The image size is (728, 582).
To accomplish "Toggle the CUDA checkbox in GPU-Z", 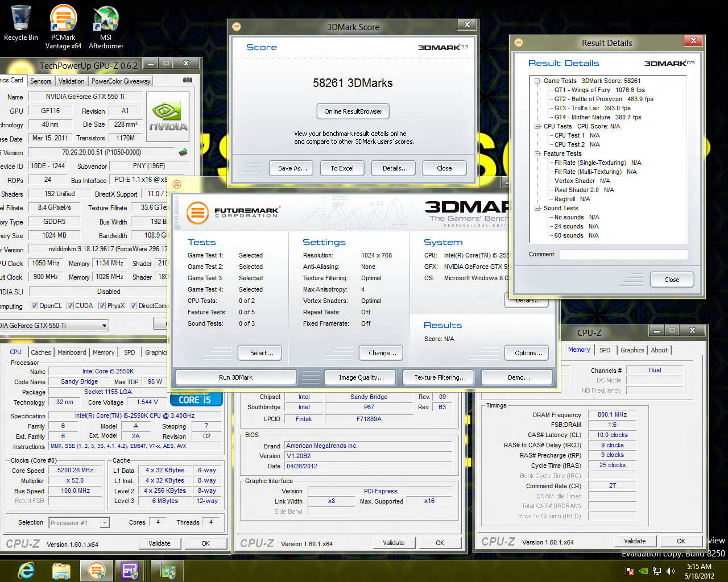I will point(70,306).
